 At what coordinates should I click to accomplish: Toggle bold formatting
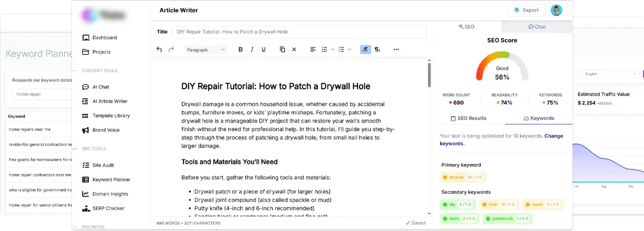240,49
